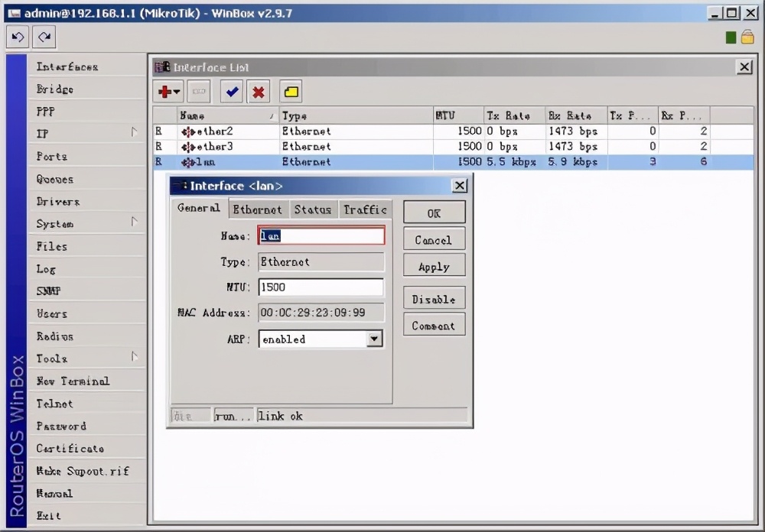Switch to the Traffic tab
Screen dimensions: 765x532
[365, 209]
